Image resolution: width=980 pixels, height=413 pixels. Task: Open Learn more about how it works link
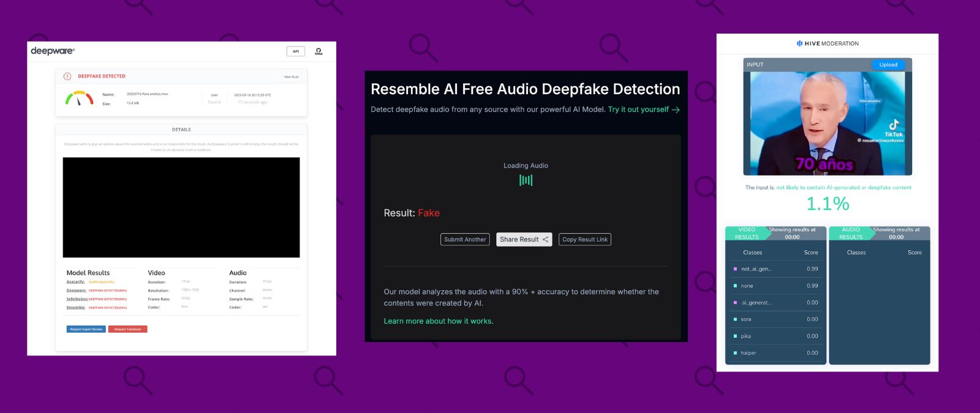pos(439,321)
